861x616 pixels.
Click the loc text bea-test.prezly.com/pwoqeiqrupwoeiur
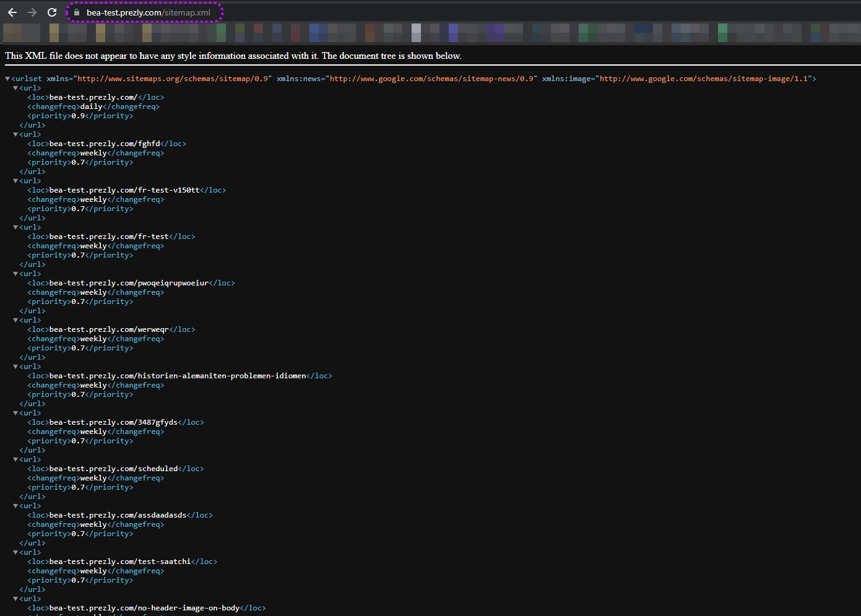(x=129, y=283)
